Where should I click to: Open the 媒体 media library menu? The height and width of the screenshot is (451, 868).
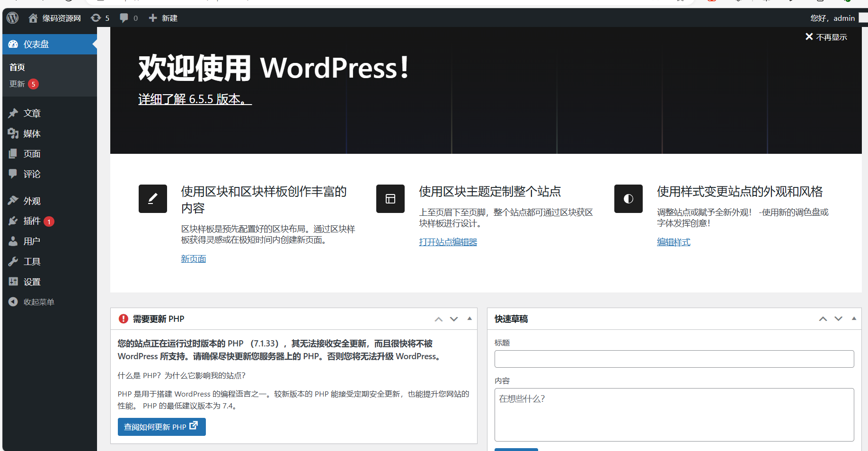click(50, 133)
